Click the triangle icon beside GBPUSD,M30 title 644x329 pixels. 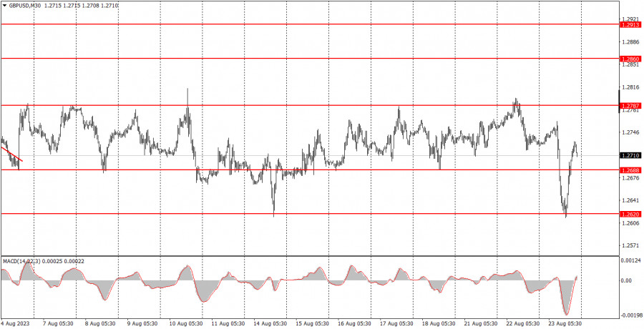(4, 6)
